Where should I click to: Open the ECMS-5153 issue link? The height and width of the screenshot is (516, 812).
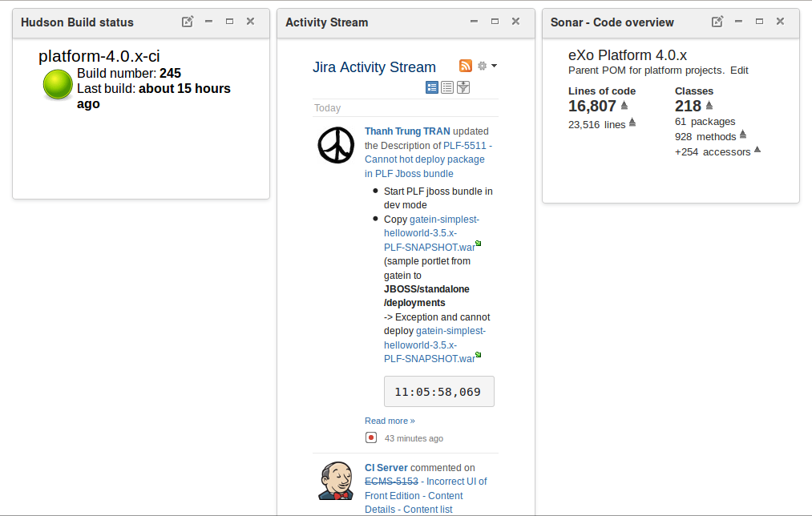(x=391, y=482)
